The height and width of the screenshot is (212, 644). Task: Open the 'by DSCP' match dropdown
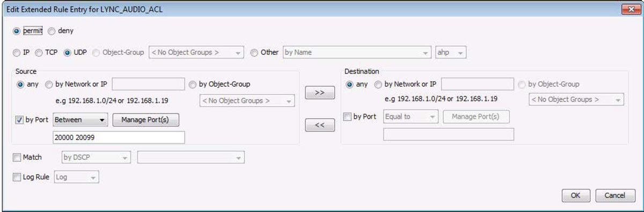[96, 158]
